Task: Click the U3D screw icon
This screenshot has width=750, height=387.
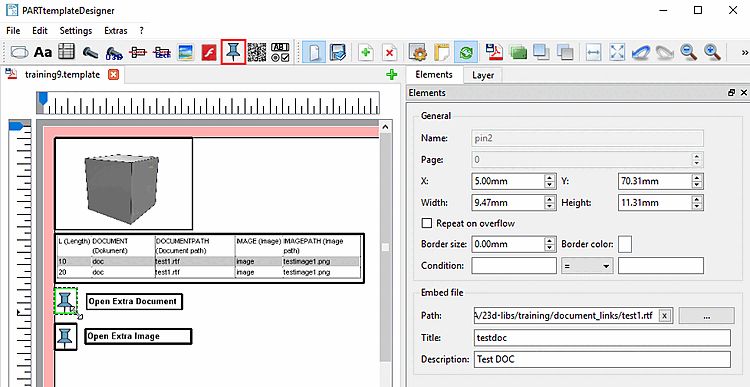Action: (114, 52)
